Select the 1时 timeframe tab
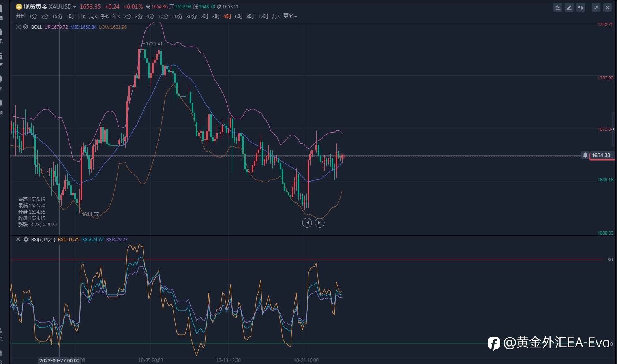The width and height of the screenshot is (617, 364). 70,16
